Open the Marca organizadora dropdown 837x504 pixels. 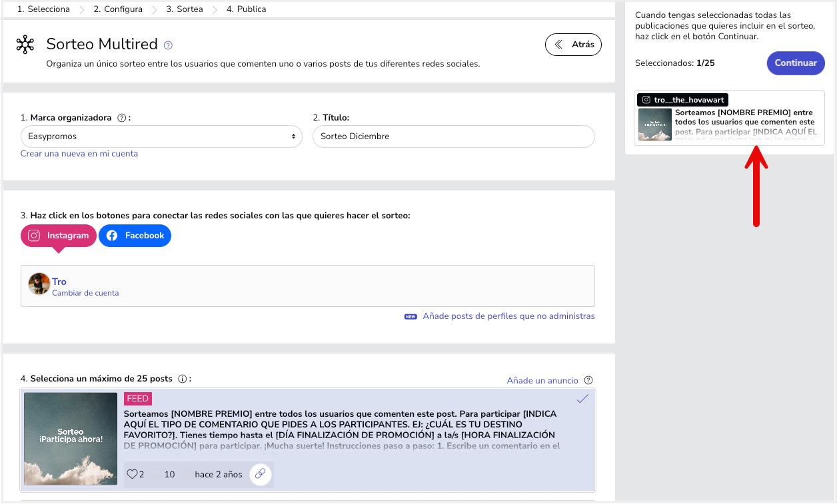pyautogui.click(x=162, y=136)
